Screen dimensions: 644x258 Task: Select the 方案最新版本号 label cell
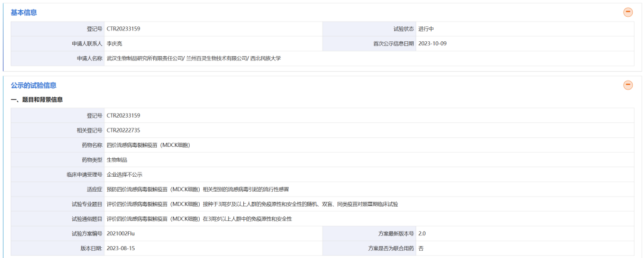click(369, 234)
